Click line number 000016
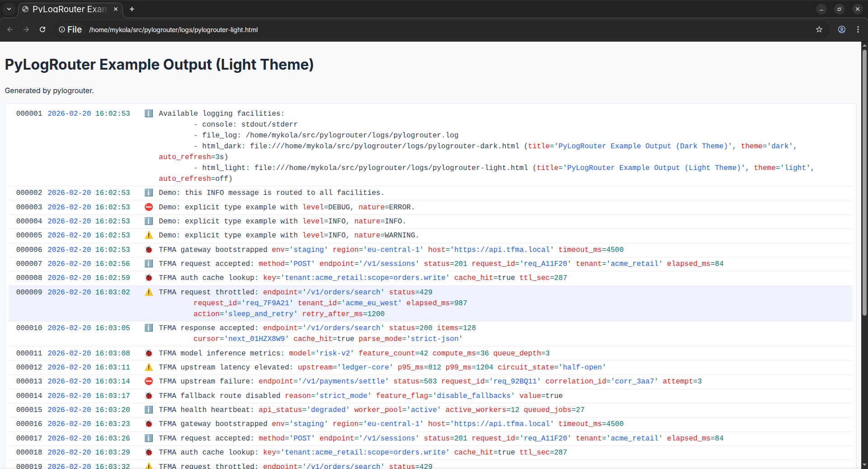Screen dimensions: 868x469 [x=29, y=424]
